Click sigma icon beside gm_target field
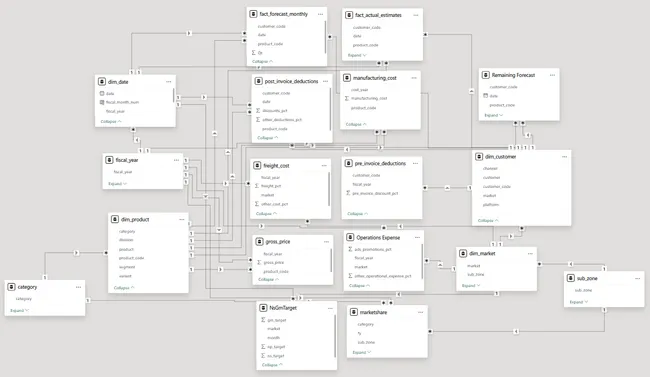The image size is (650, 377). [x=263, y=320]
